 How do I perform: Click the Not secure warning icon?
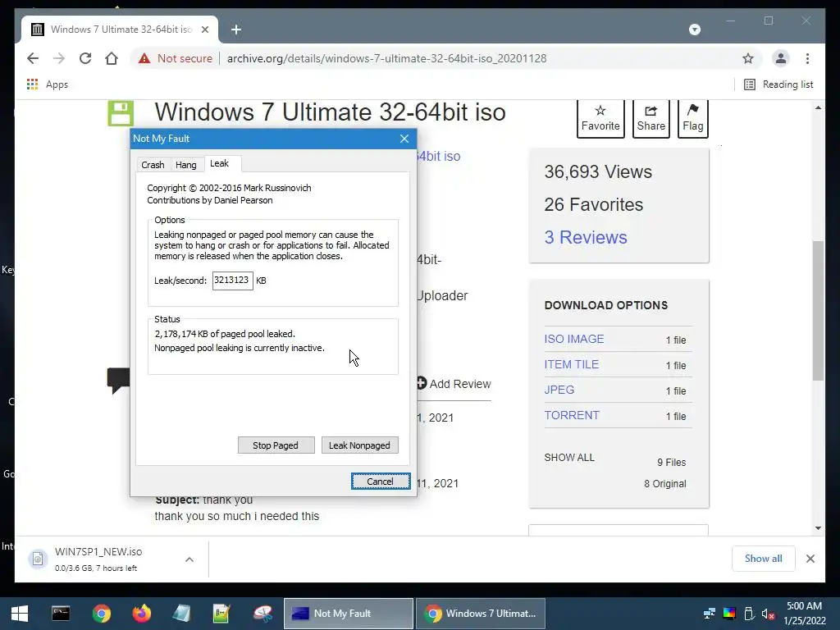point(144,58)
